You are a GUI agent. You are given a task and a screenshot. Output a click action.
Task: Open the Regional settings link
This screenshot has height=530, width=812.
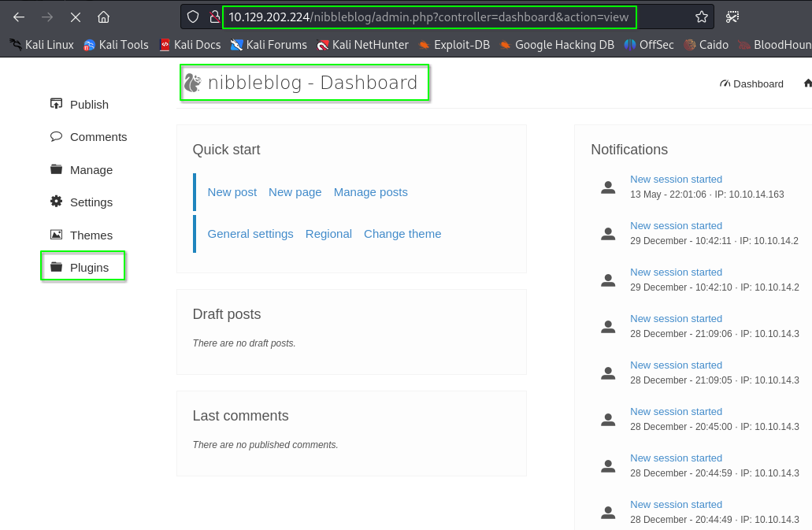click(x=329, y=234)
